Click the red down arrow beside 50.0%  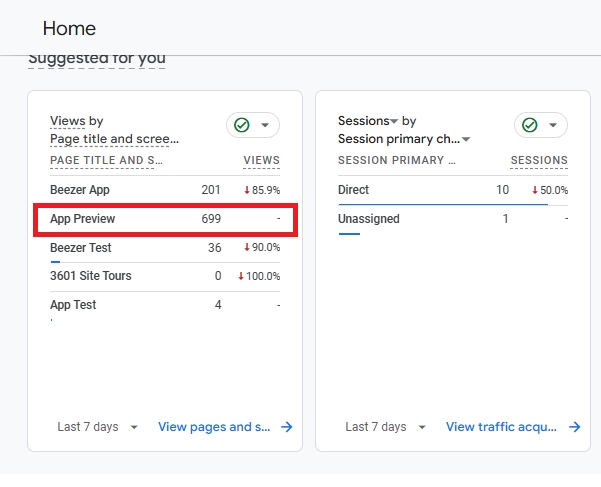535,190
